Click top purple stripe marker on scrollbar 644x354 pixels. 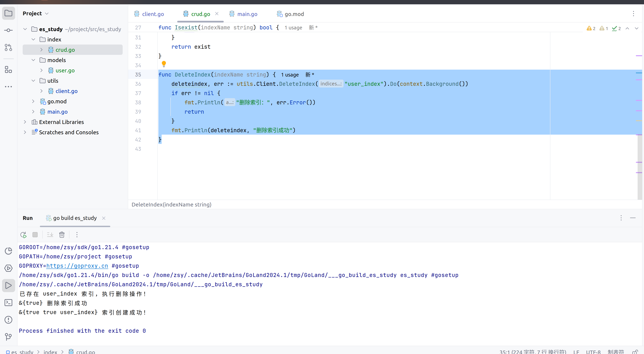(639, 56)
